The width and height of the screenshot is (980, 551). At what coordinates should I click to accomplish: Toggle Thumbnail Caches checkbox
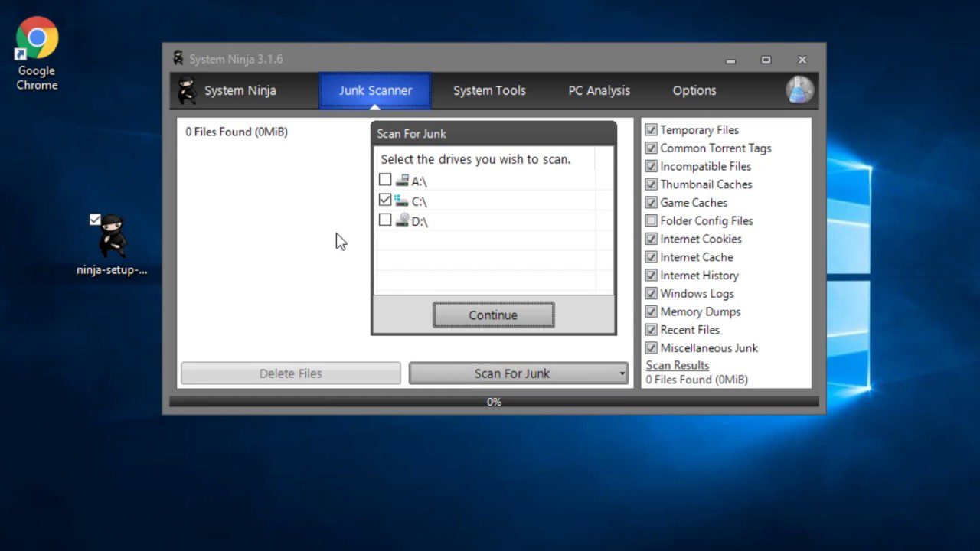[x=651, y=184]
